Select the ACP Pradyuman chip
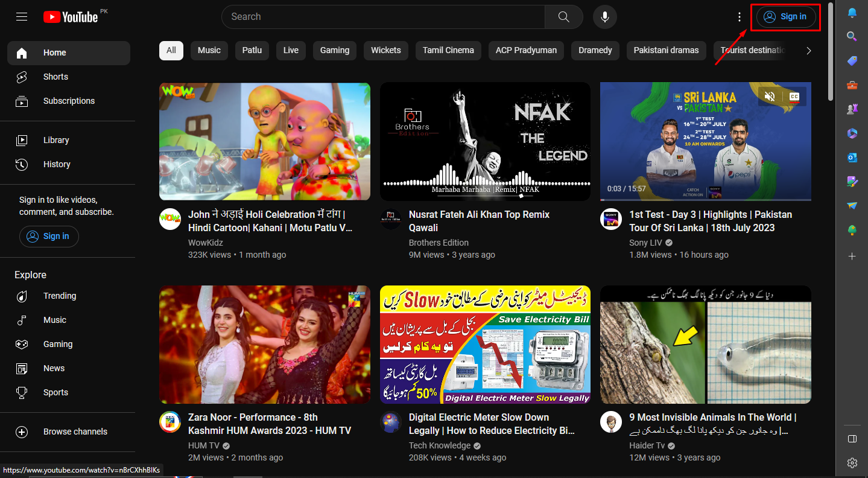Image resolution: width=868 pixels, height=478 pixels. [526, 50]
